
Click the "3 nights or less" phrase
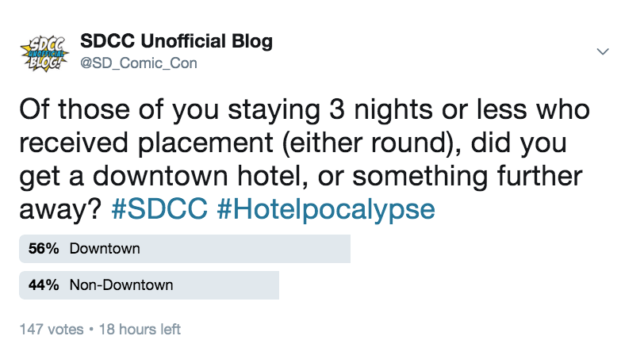tap(427, 109)
